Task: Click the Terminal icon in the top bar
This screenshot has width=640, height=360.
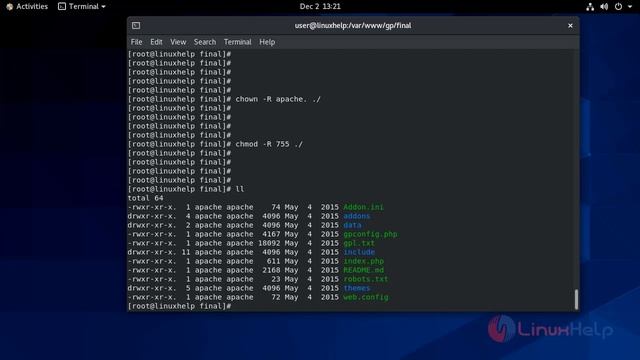Action: [62, 7]
